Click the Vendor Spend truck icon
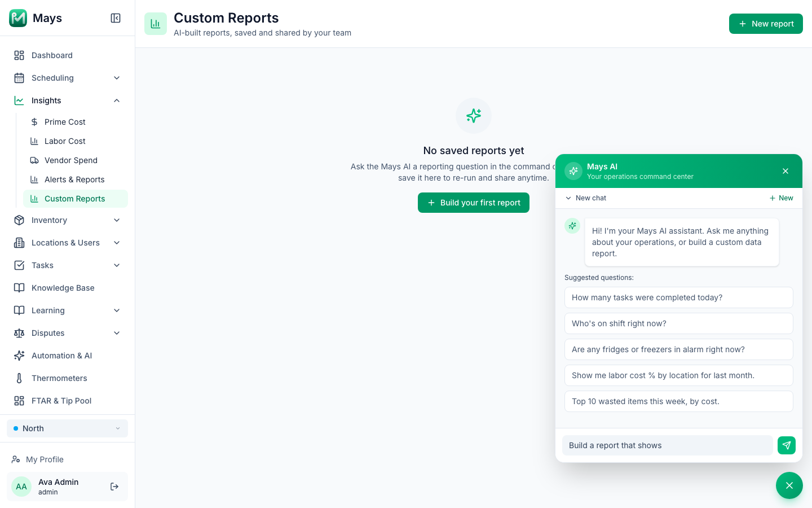 [34, 160]
